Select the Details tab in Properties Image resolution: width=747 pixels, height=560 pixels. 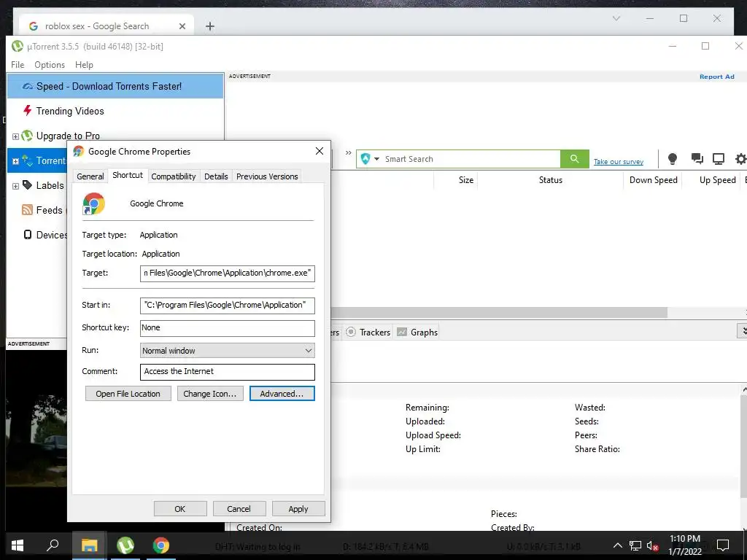[216, 176]
